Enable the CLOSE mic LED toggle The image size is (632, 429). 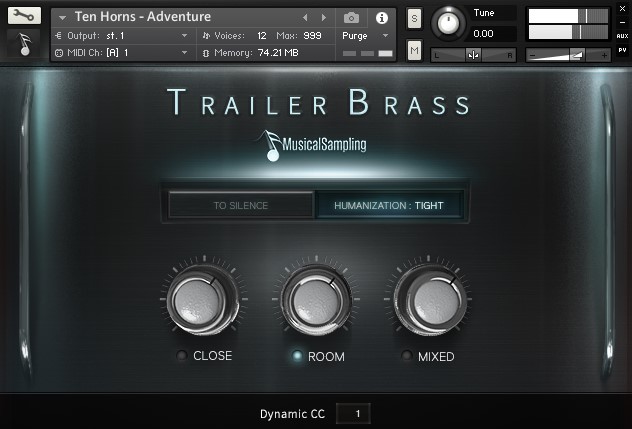pos(182,355)
